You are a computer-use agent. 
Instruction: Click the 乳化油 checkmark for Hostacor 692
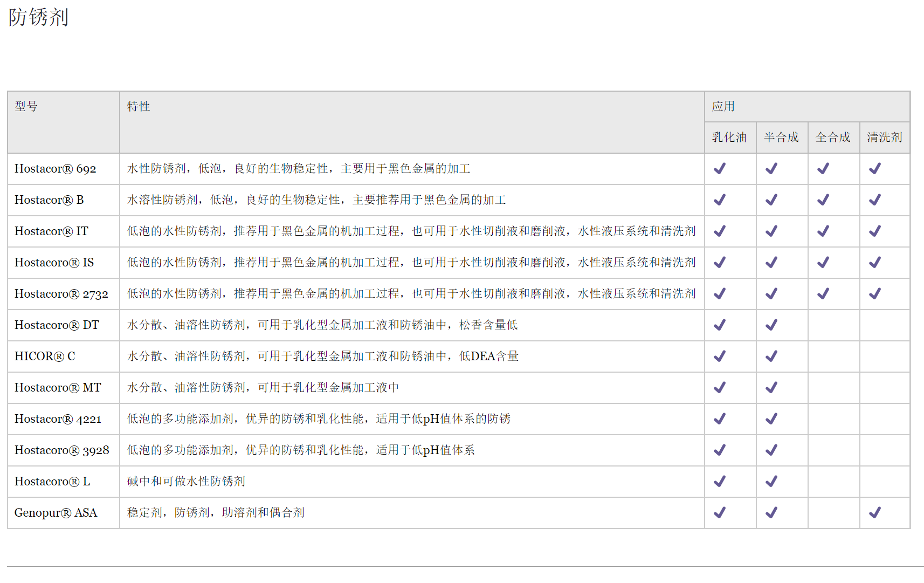(x=720, y=169)
